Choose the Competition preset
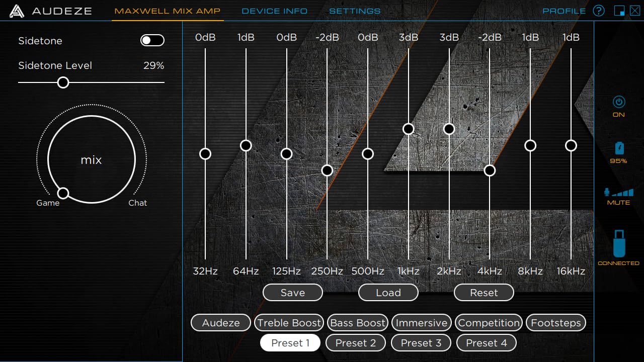Image resolution: width=644 pixels, height=362 pixels. click(x=489, y=323)
